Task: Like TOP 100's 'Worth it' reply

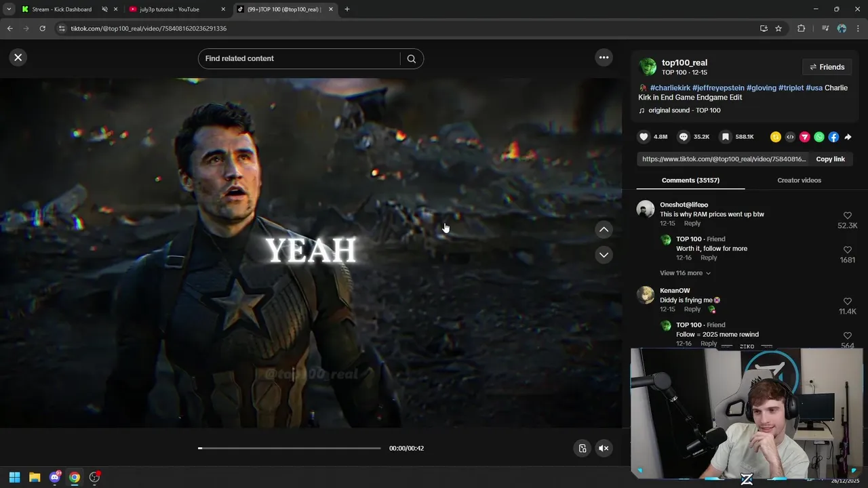Action: [848, 250]
